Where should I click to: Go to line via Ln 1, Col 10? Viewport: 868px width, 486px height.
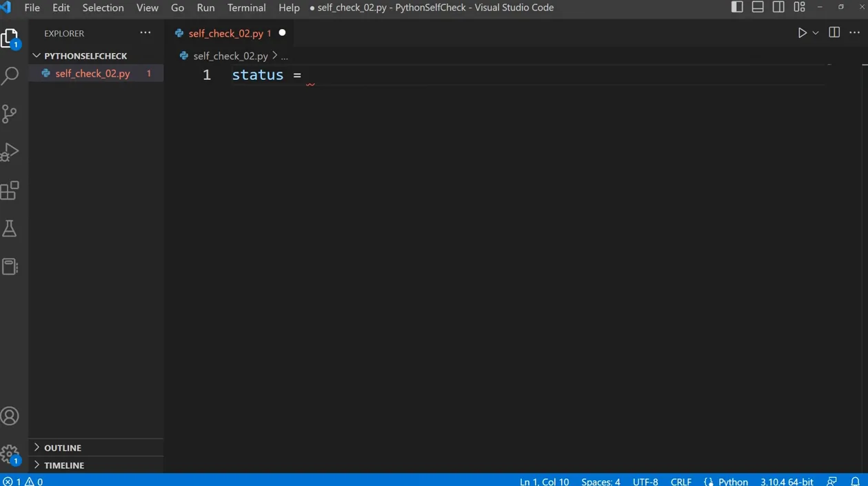544,481
